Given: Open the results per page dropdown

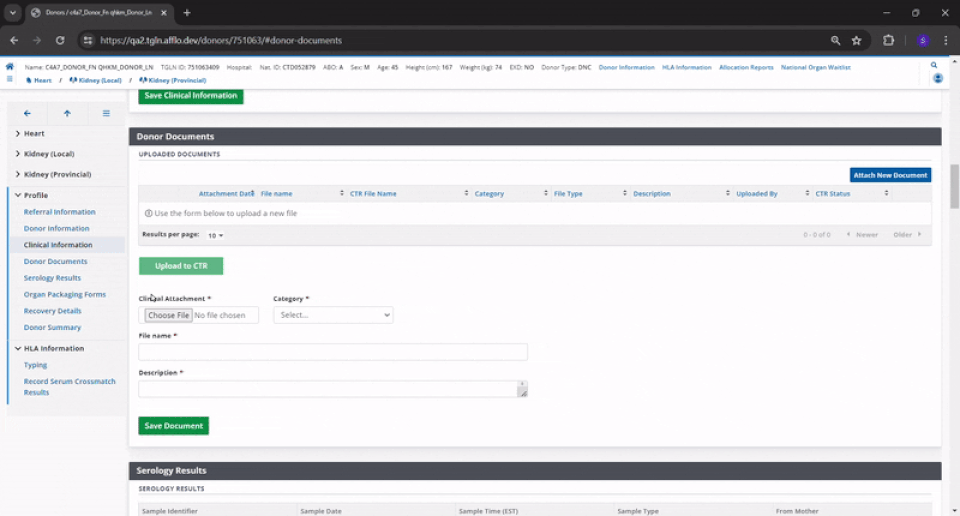Looking at the screenshot, I should tap(215, 236).
